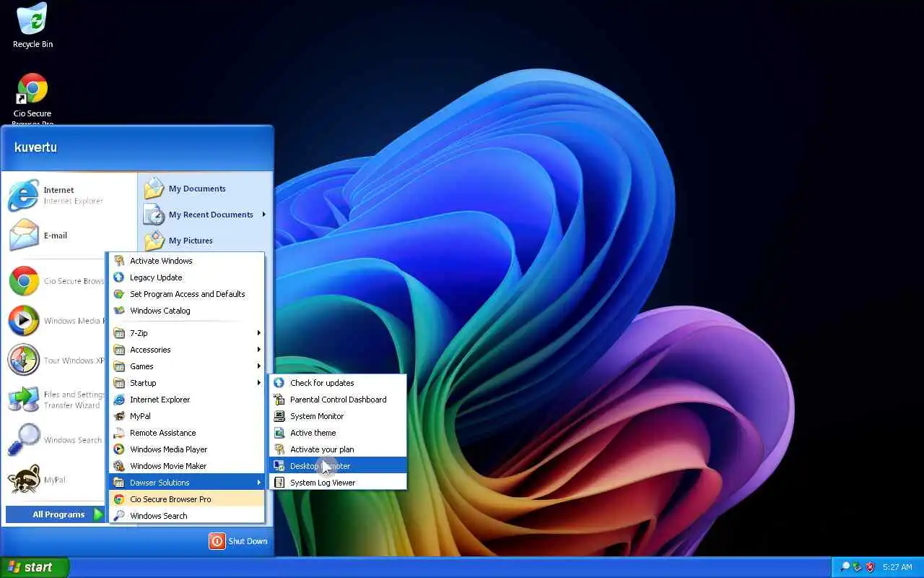The image size is (924, 578).
Task: Click the Activate Windows keys icon
Action: click(x=119, y=261)
